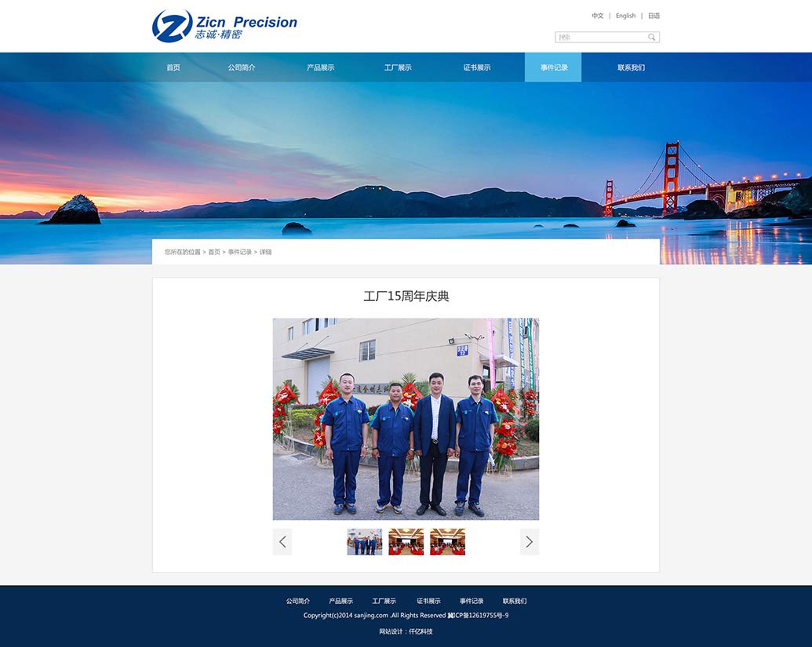Open 证书展示 navigation tab
The image size is (812, 647).
tap(476, 67)
